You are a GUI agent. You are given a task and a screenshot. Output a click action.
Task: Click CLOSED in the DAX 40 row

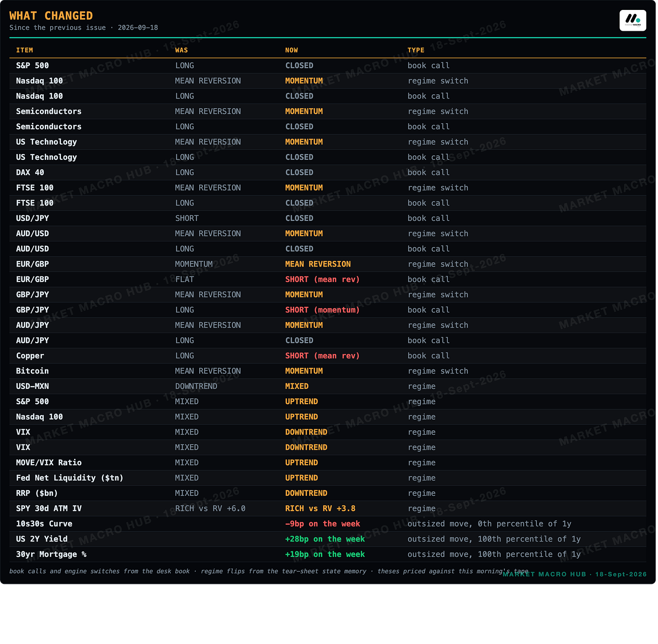coord(299,173)
